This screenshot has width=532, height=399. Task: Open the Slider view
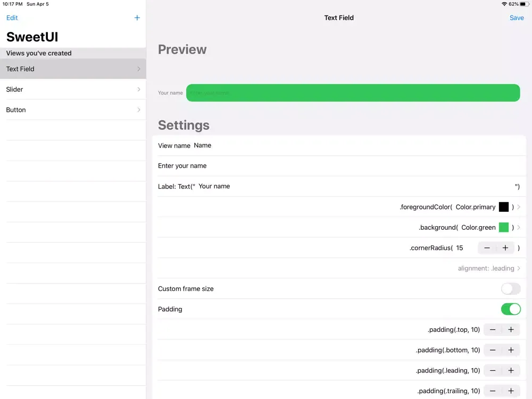click(73, 89)
